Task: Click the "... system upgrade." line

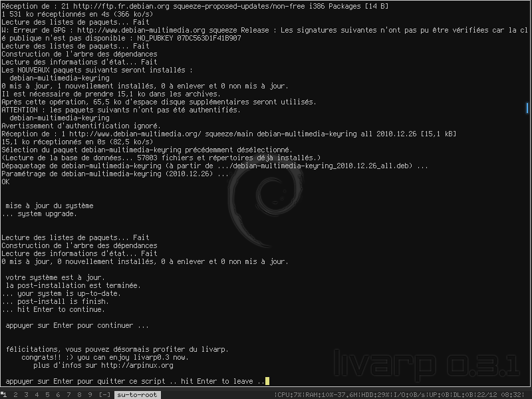Action: pyautogui.click(x=39, y=213)
